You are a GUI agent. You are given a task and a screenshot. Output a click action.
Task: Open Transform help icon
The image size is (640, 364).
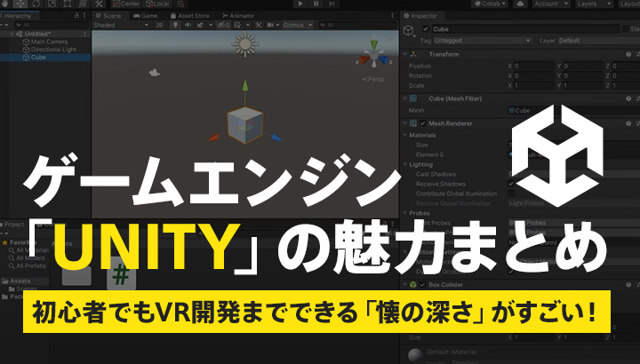click(x=628, y=54)
